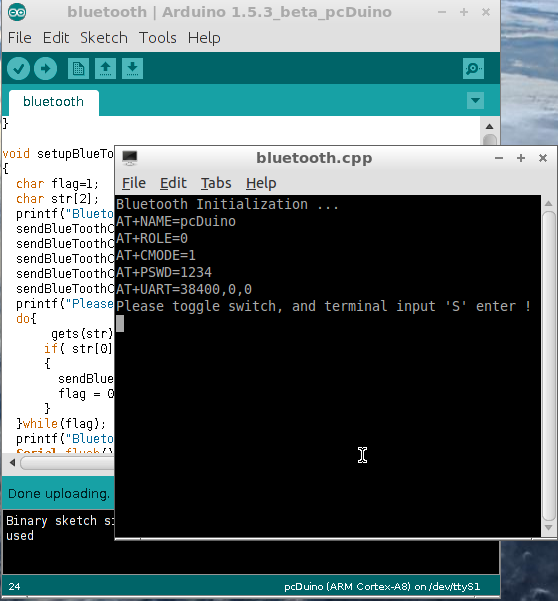
Task: Click 'AT+UART=38400,0,0' terminal line
Action: click(184, 289)
